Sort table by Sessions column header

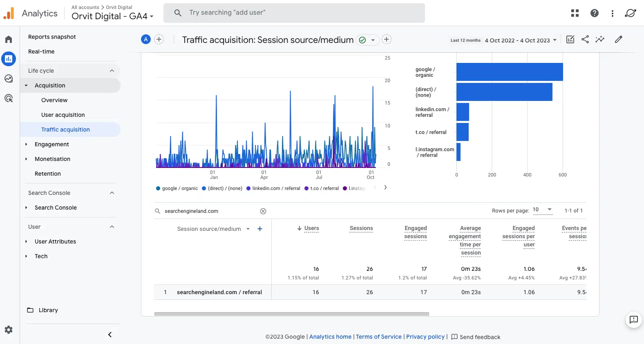pos(361,228)
